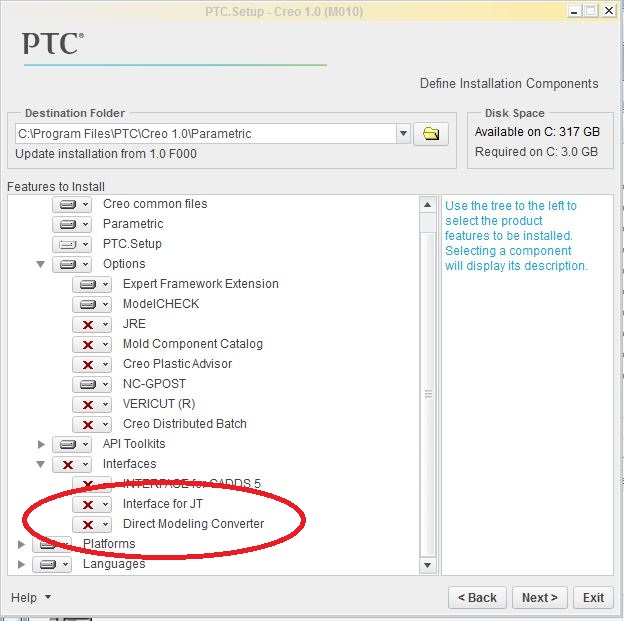Click the scrollbar down arrow
624x621 pixels.
(x=428, y=565)
